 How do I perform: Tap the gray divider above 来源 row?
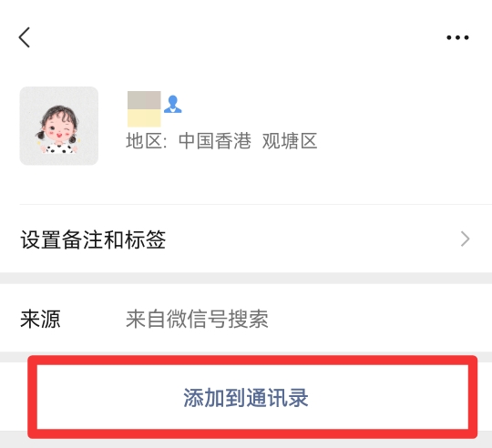click(246, 278)
